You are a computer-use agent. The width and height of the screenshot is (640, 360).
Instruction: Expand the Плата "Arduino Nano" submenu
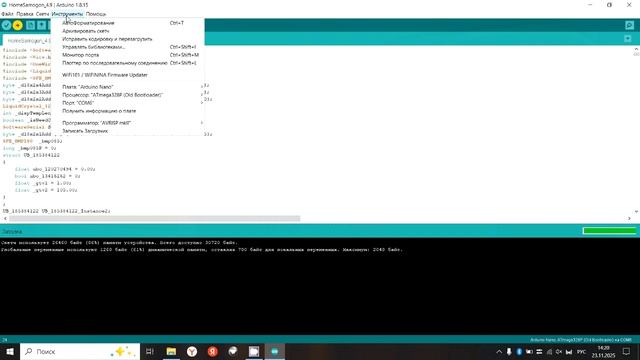coord(127,87)
